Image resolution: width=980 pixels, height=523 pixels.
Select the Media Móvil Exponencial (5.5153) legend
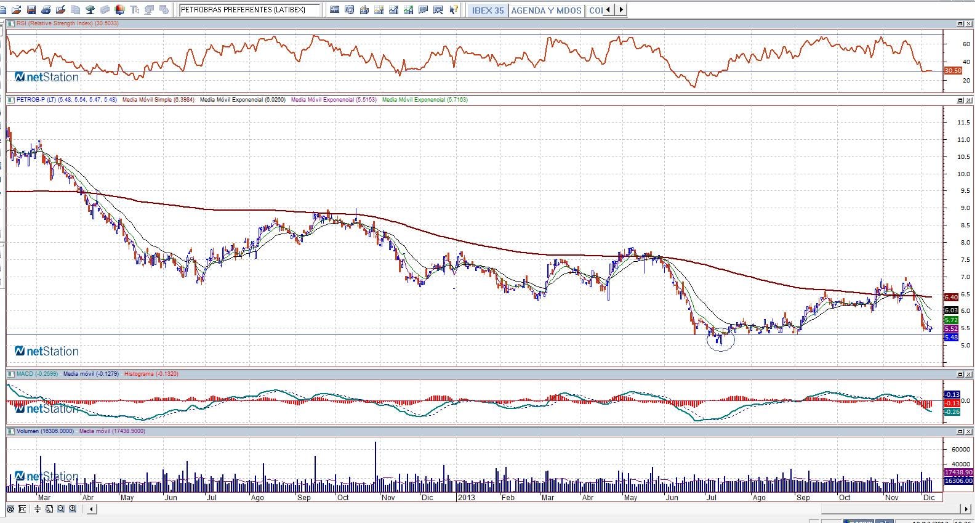(334, 100)
